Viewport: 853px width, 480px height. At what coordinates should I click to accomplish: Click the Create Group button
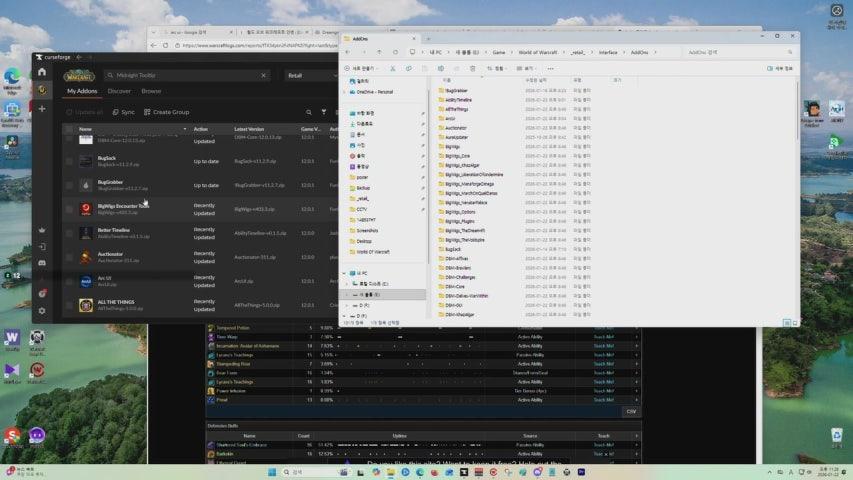point(166,112)
